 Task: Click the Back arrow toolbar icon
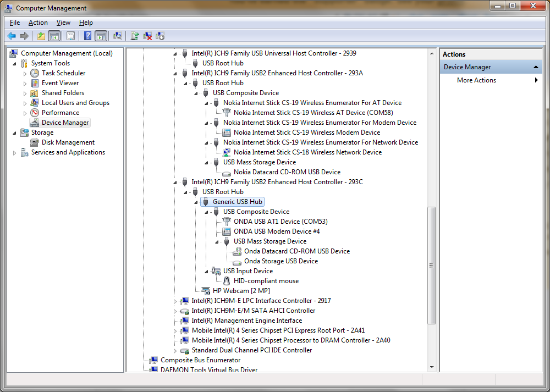pos(12,36)
